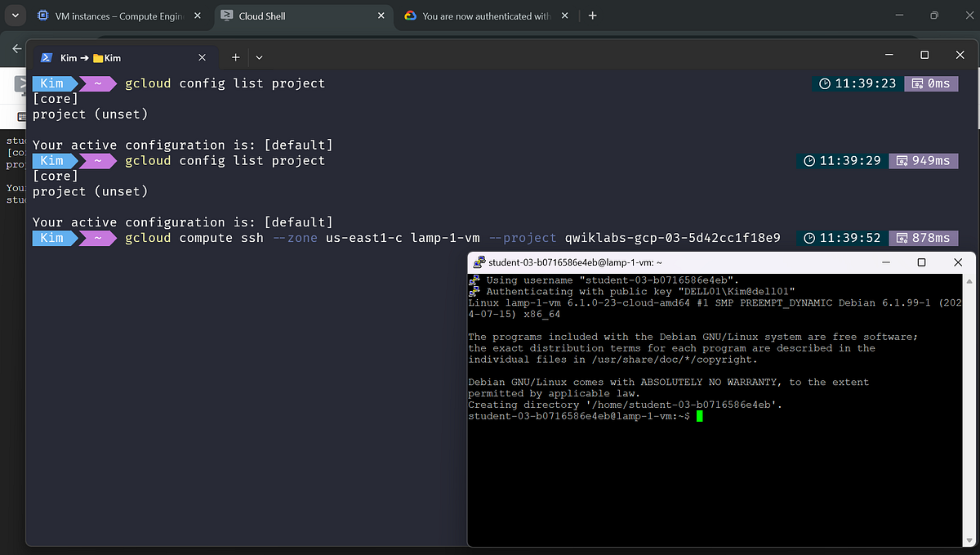Select the Kim terminal tab
Viewport: 980px width, 555px height.
pos(122,57)
